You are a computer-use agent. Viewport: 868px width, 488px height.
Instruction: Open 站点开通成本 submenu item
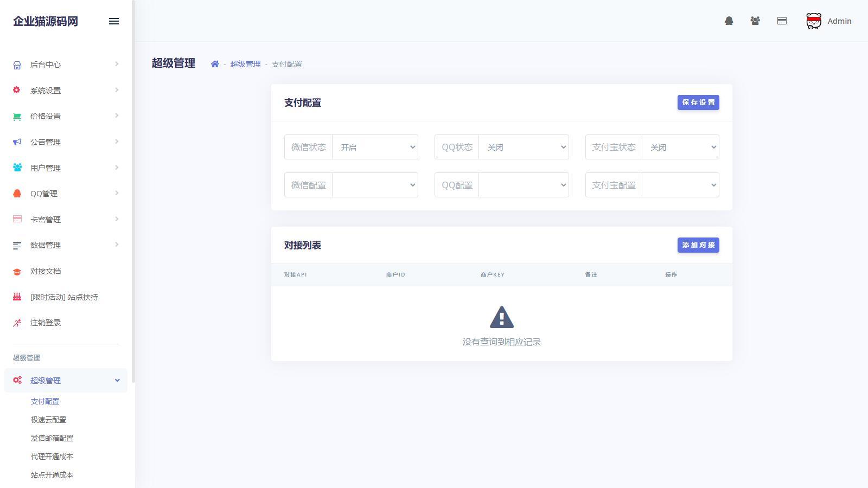click(52, 475)
